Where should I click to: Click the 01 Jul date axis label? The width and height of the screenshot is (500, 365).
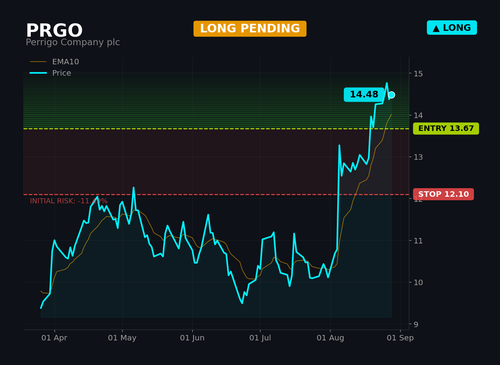[260, 338]
